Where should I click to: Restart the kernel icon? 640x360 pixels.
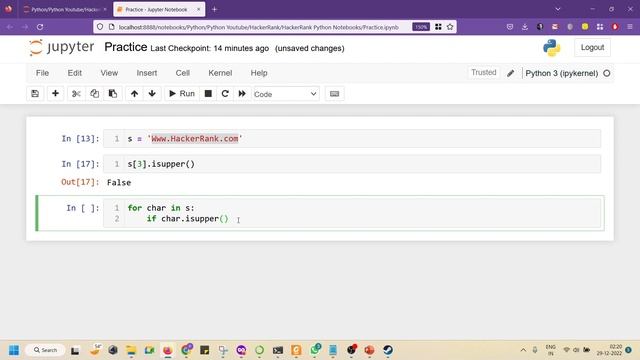point(225,94)
